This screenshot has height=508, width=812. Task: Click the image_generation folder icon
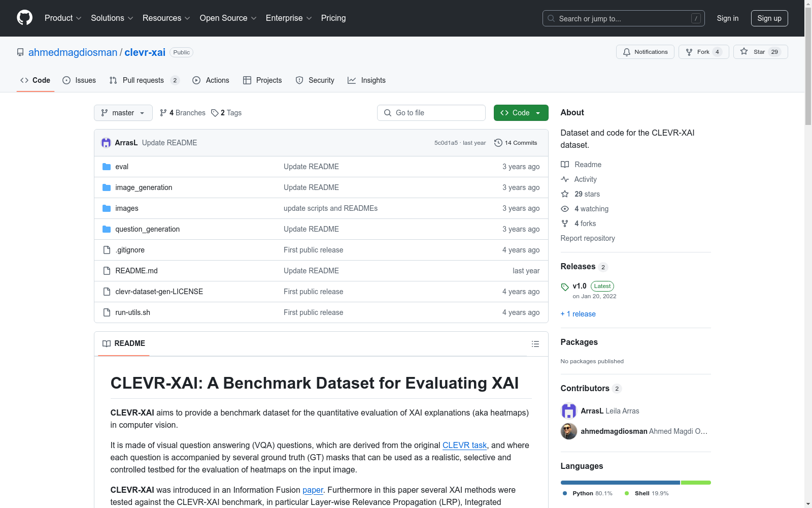point(107,187)
